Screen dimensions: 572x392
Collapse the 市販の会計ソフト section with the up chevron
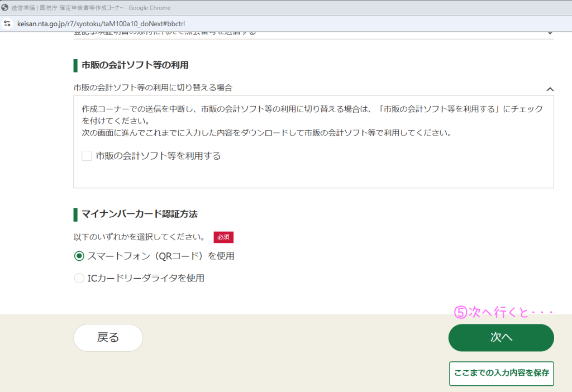(550, 88)
